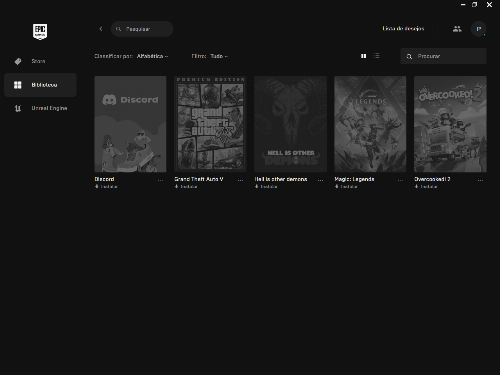Click the magnifier icon in top search field

pos(118,29)
